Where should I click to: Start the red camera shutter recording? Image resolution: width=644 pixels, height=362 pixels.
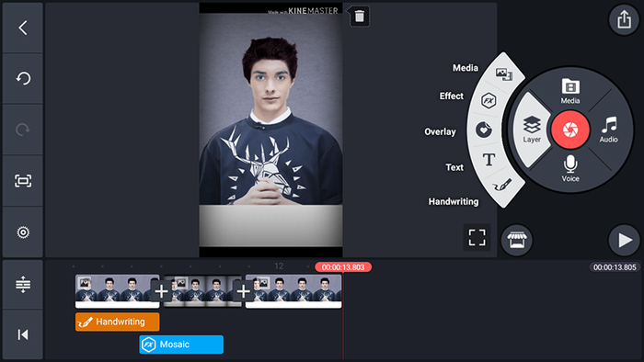pyautogui.click(x=570, y=130)
